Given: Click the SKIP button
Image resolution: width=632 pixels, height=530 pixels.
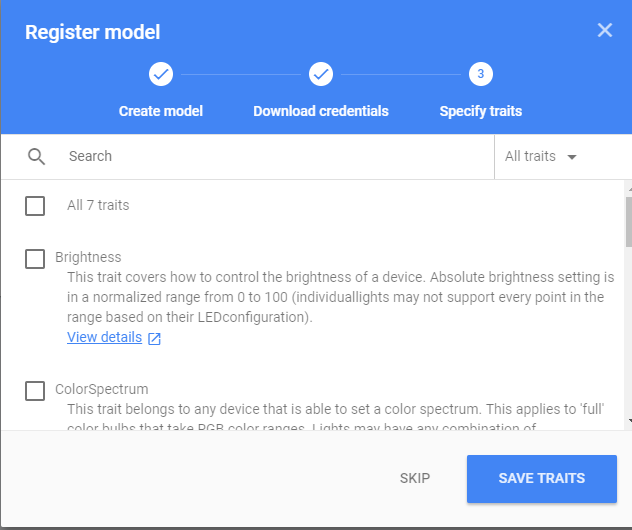Looking at the screenshot, I should point(415,478).
